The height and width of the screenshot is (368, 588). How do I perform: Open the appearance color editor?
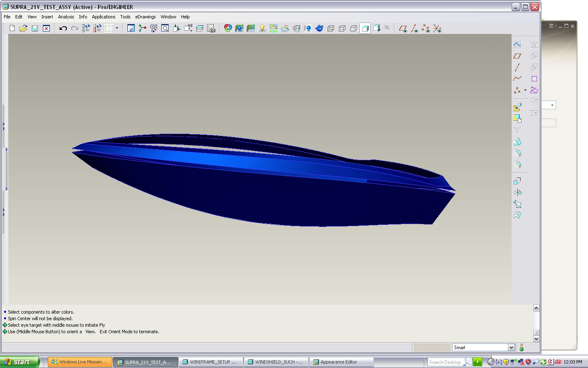[x=228, y=28]
